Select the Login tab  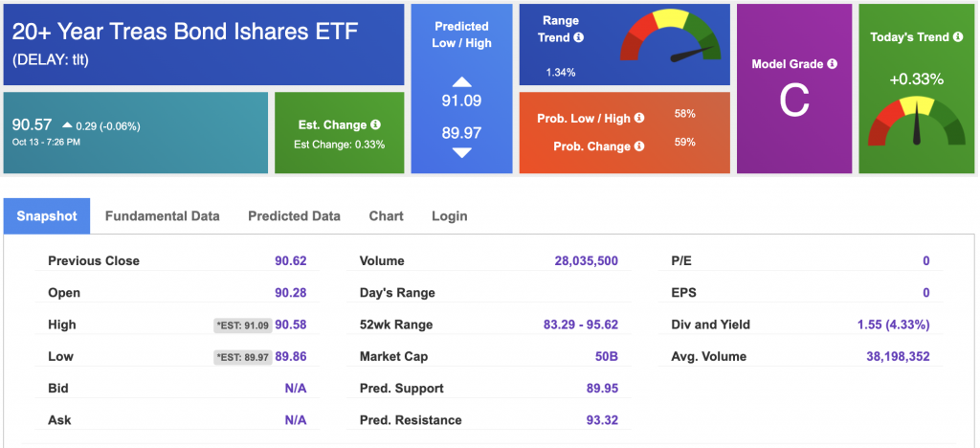[449, 216]
